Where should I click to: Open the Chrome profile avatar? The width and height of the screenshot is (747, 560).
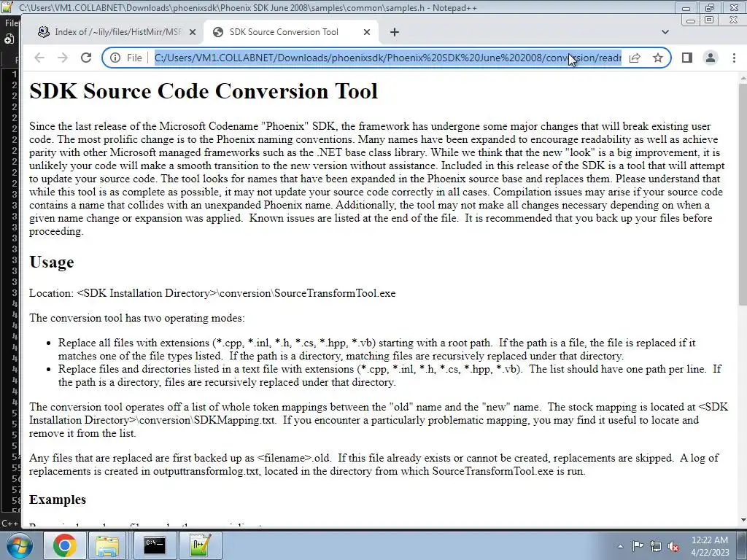tap(711, 58)
